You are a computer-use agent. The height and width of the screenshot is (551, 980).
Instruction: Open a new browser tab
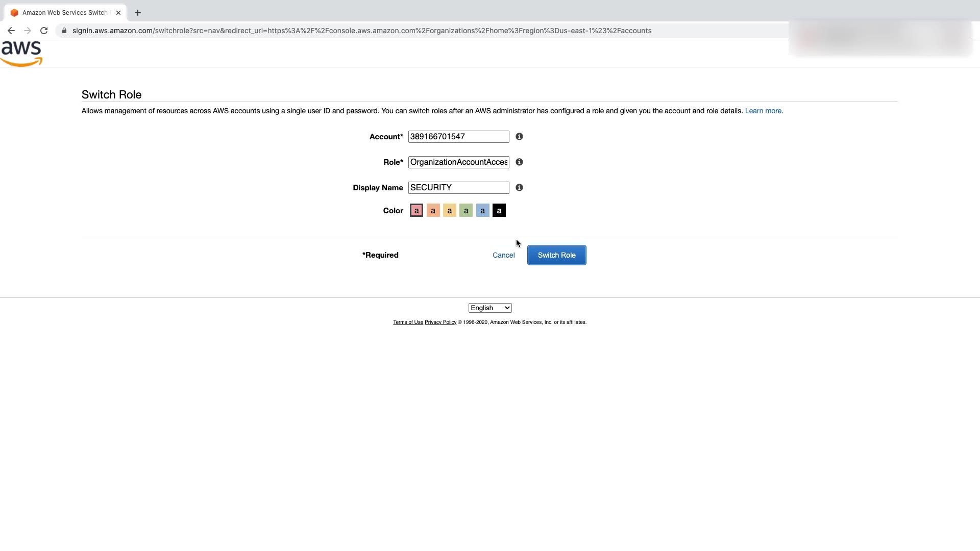click(138, 13)
